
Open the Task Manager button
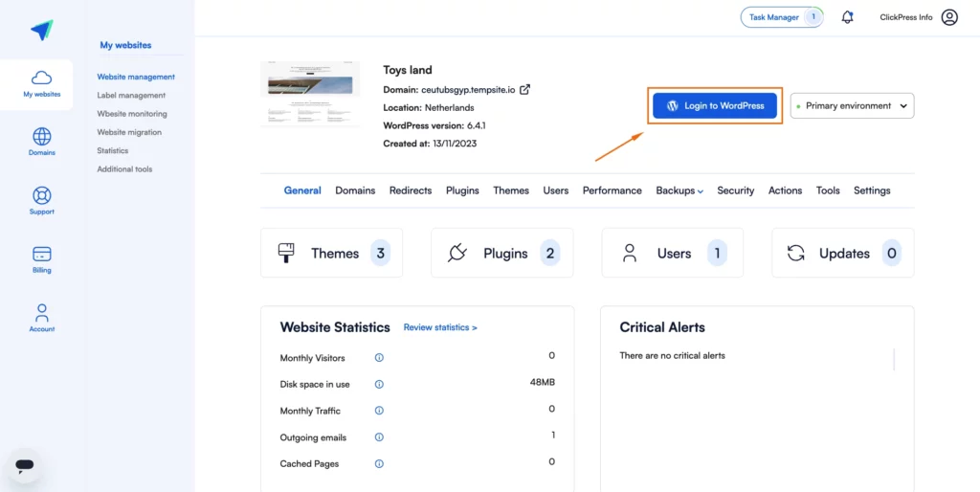(782, 17)
